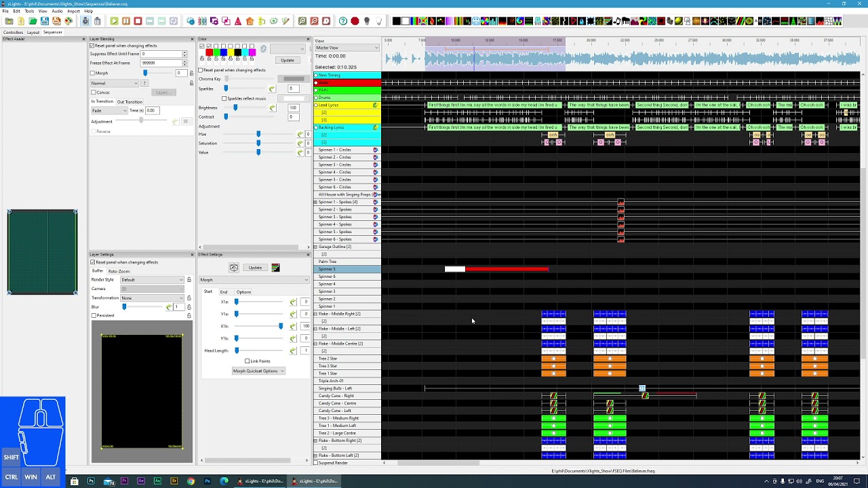Enable Sparkles reflect music checkbox
The width and height of the screenshot is (868, 488).
(224, 98)
